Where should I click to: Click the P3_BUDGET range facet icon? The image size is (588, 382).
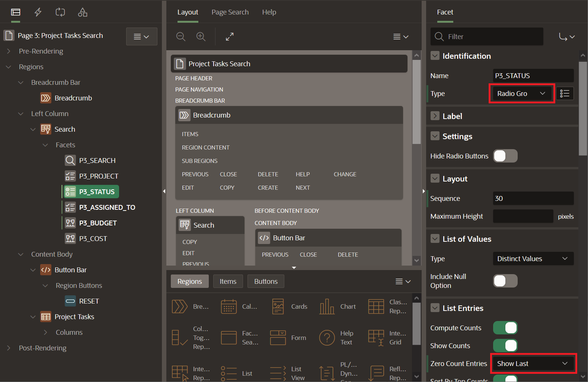(70, 223)
